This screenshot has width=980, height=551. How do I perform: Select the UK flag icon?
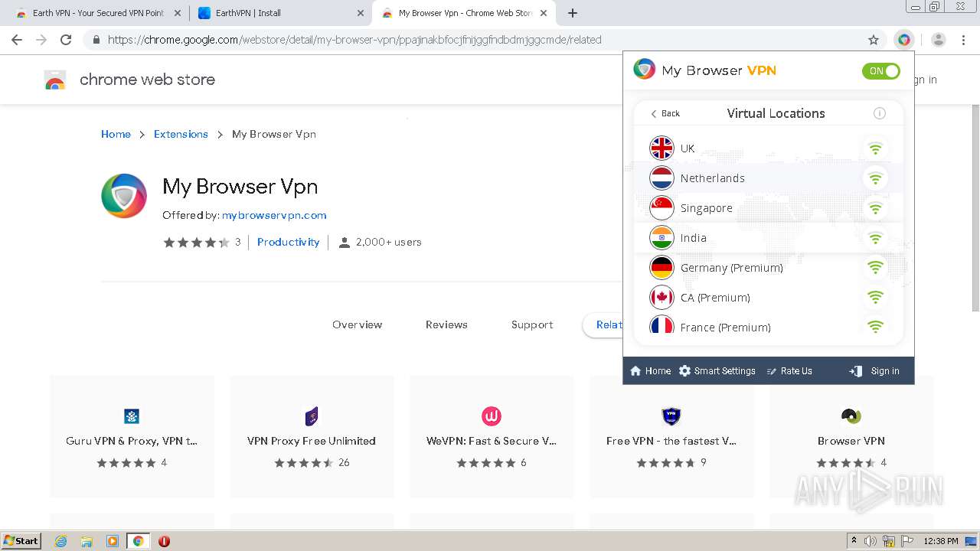[x=661, y=148]
